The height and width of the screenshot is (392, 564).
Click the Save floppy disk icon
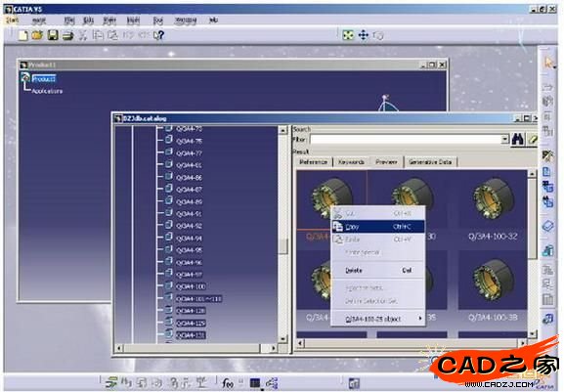pyautogui.click(x=53, y=35)
